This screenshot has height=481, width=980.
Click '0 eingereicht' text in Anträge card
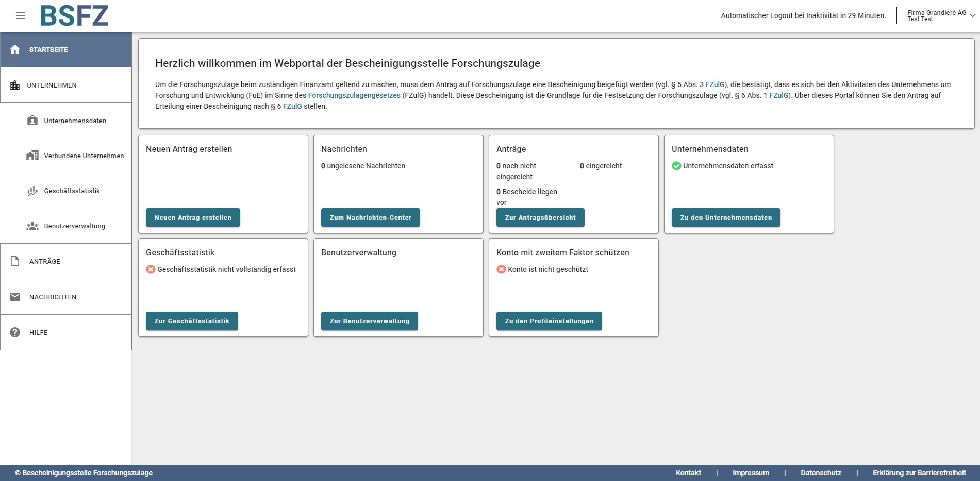(601, 166)
